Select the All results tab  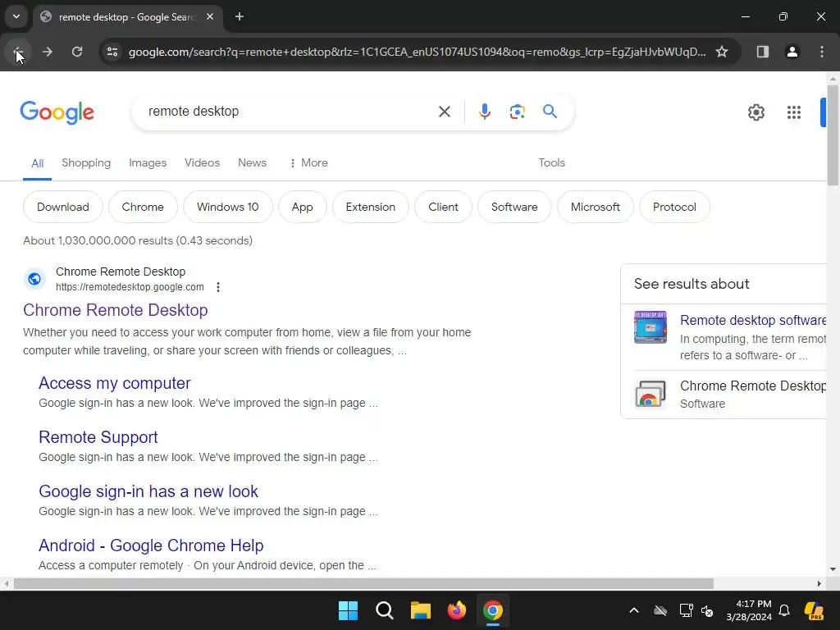coord(37,163)
